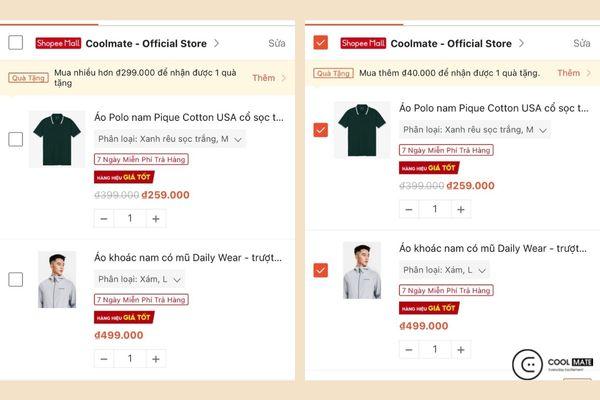The width and height of the screenshot is (600, 400).
Task: Click grey hooded jacket thumbnail in right panel
Action: [362, 270]
